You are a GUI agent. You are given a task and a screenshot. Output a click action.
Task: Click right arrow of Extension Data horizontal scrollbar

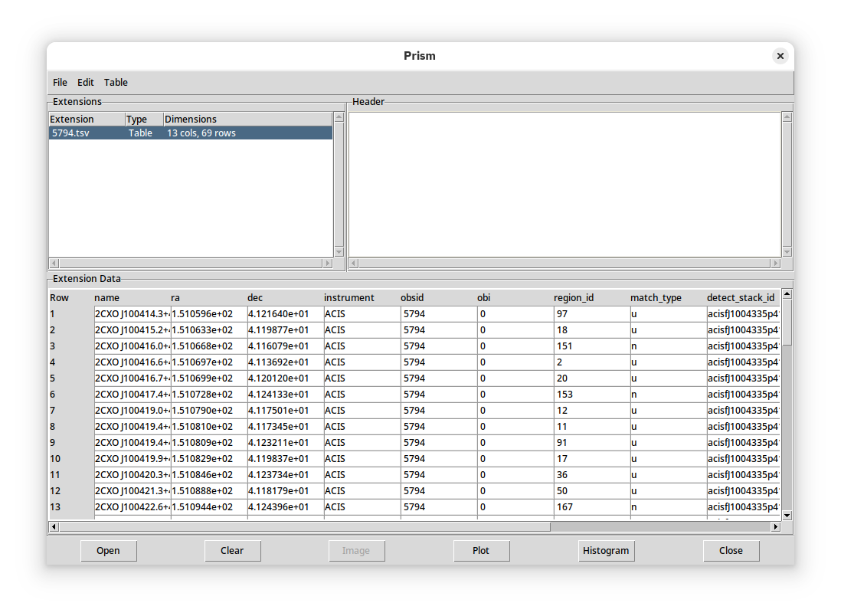click(x=776, y=527)
